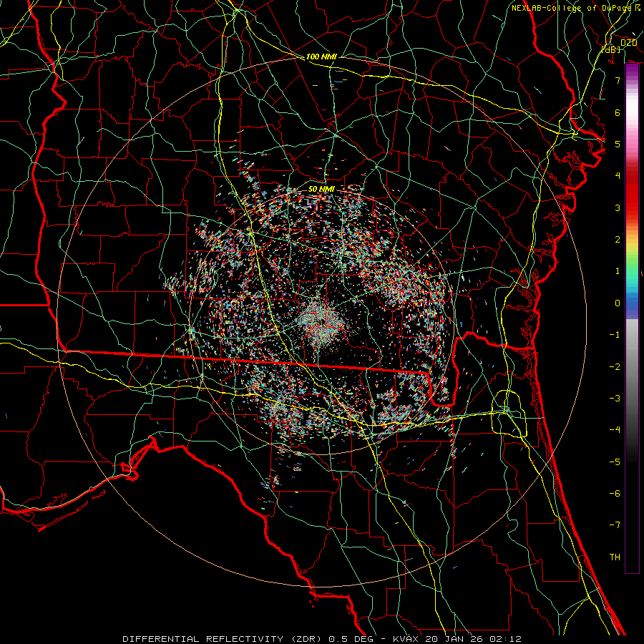The height and width of the screenshot is (644, 644).
Task: Click the "6" value on color legend
Action: click(x=618, y=112)
